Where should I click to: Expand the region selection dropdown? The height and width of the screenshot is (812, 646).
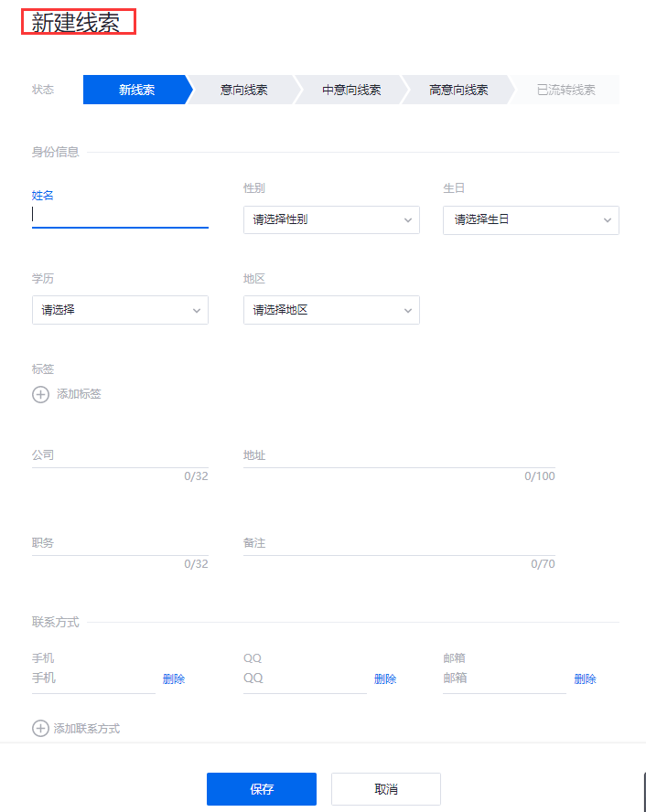(331, 310)
